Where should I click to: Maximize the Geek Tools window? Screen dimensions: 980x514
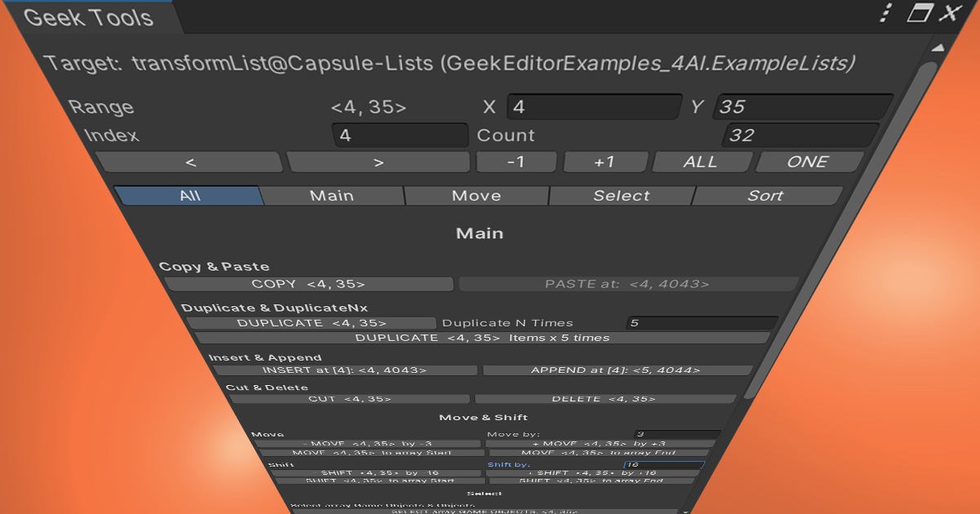[x=920, y=12]
